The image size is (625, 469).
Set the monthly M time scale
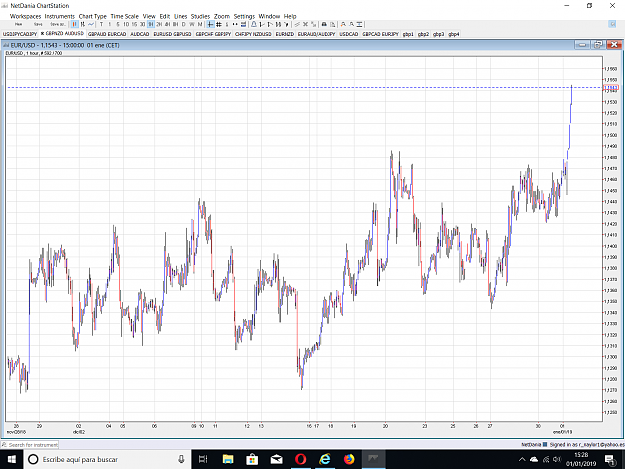200,24
